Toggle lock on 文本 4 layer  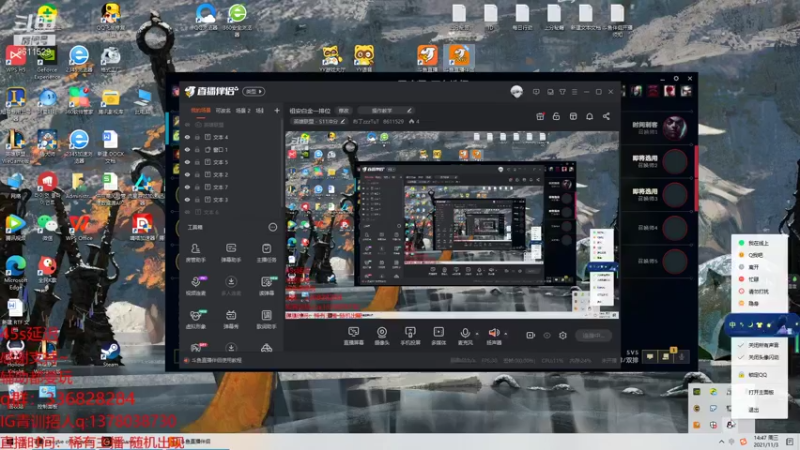pos(197,137)
